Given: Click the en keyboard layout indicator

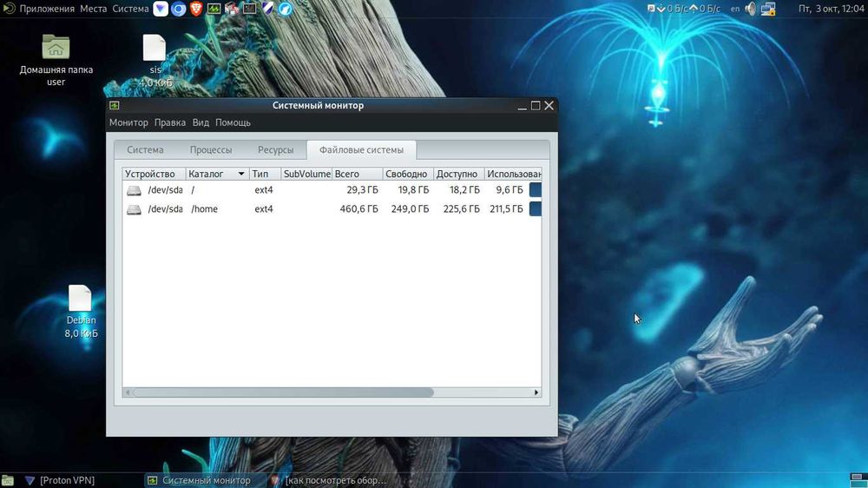Looking at the screenshot, I should [735, 9].
